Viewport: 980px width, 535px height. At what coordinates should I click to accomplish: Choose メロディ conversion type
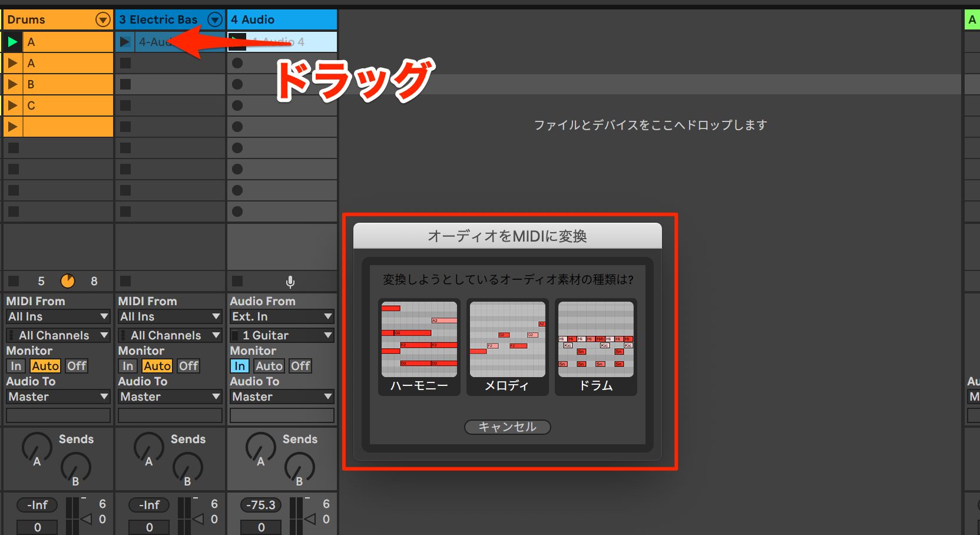click(x=508, y=347)
